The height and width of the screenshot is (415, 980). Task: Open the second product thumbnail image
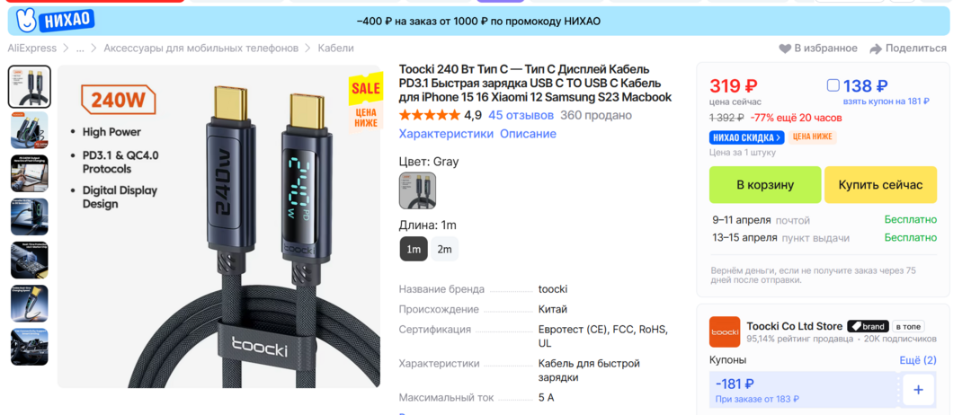click(30, 129)
